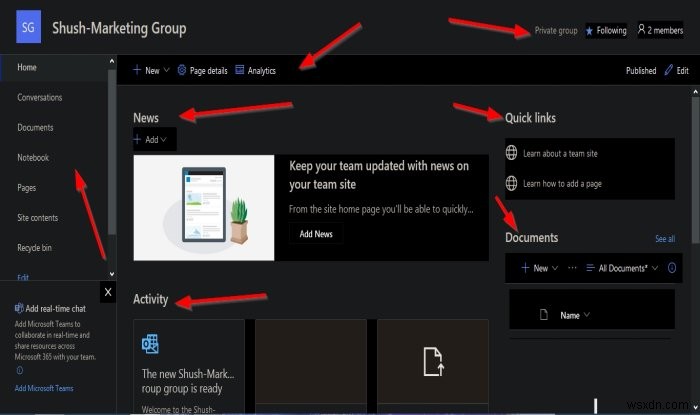
Task: Click the file type column icon
Action: pos(544,315)
